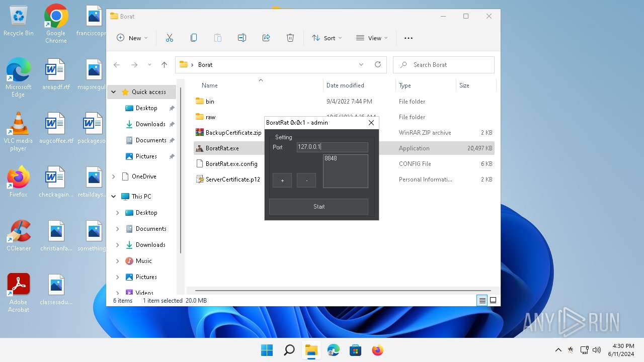Collapse the Quick access tree node
This screenshot has height=362, width=644.
pos(114,92)
